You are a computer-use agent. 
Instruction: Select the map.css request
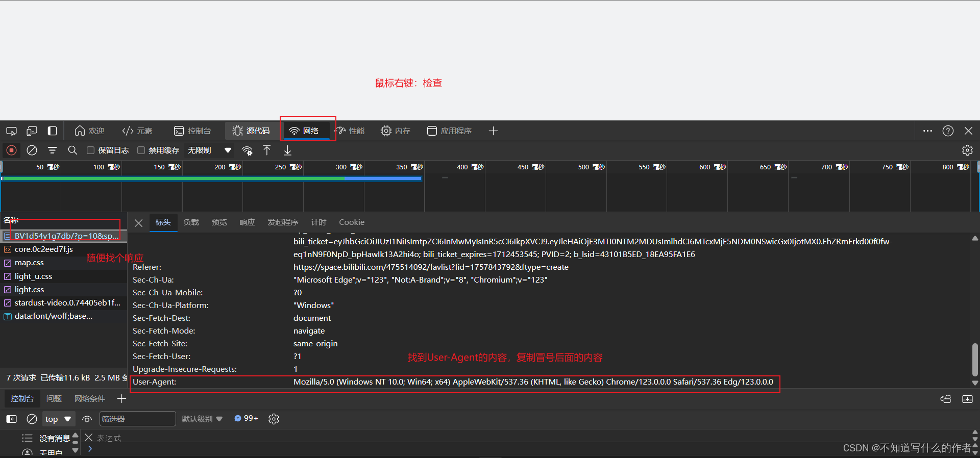[63, 263]
